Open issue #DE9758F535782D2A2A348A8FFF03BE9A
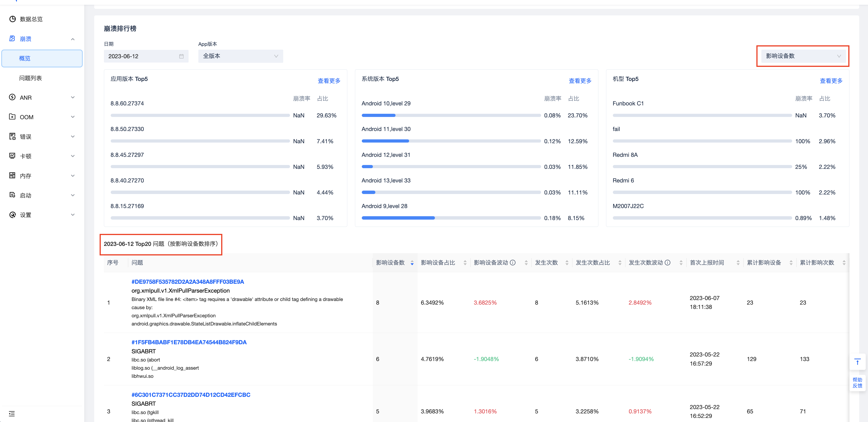Image resolution: width=868 pixels, height=422 pixels. (188, 282)
